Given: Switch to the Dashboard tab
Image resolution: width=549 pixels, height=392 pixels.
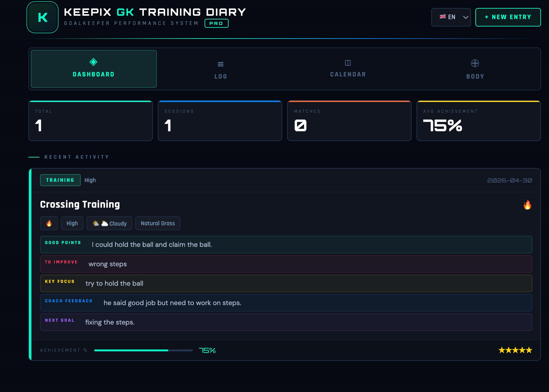Looking at the screenshot, I should click(94, 69).
